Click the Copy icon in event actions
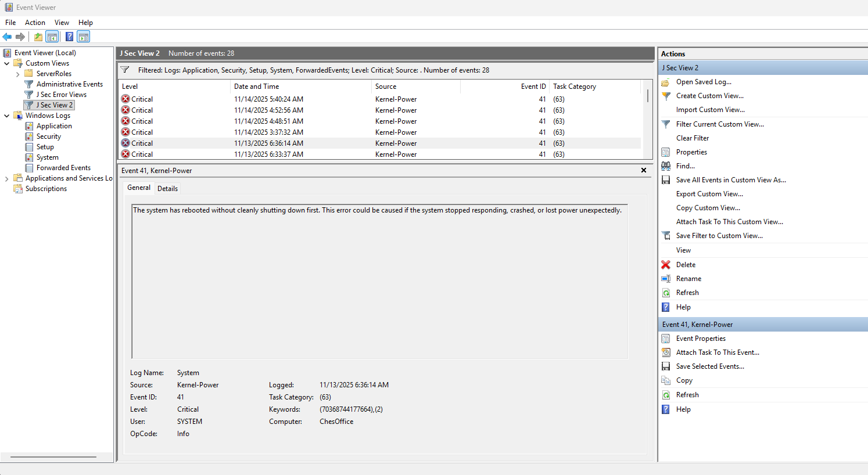 (666, 380)
